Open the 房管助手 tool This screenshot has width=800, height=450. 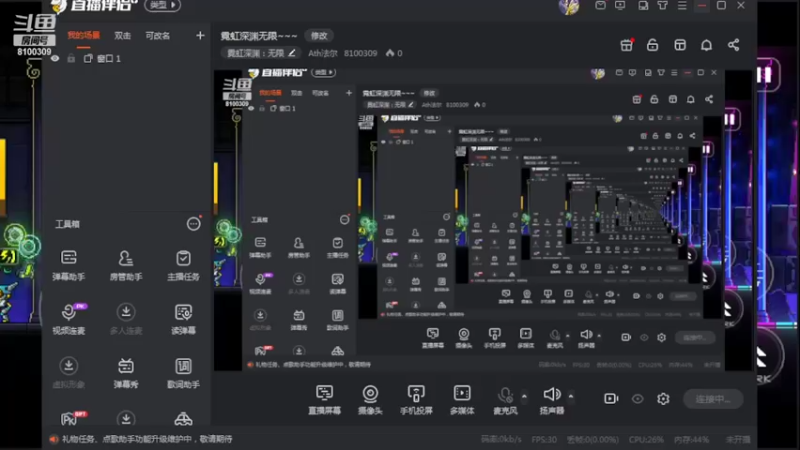click(x=126, y=265)
